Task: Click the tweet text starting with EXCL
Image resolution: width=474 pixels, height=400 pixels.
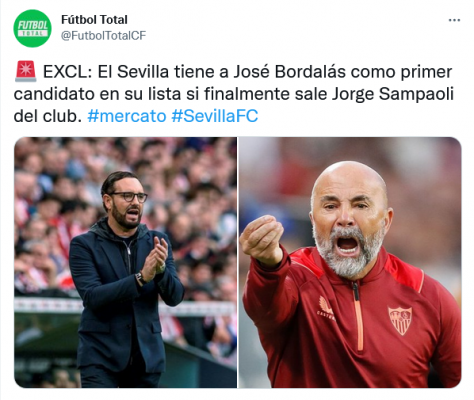Action: 233,94
